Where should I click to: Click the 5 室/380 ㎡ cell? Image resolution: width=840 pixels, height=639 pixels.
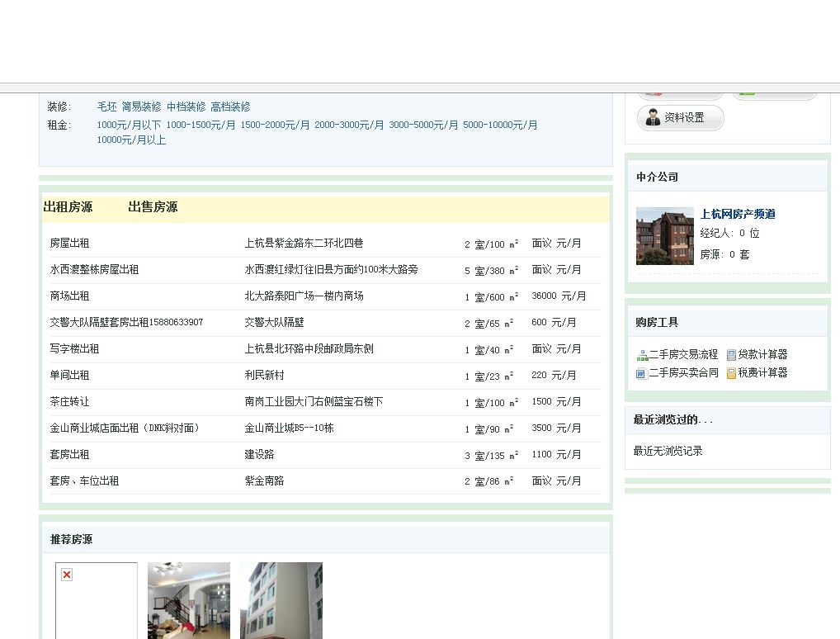pyautogui.click(x=491, y=270)
